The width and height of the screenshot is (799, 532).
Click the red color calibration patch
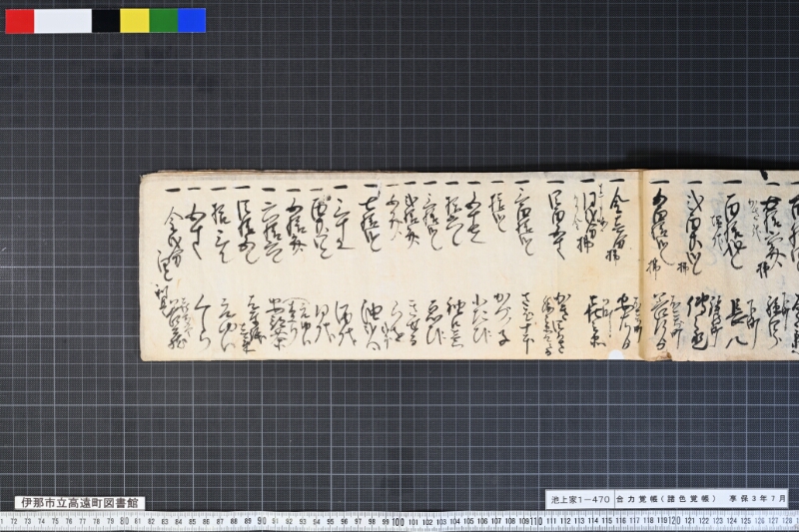point(20,21)
